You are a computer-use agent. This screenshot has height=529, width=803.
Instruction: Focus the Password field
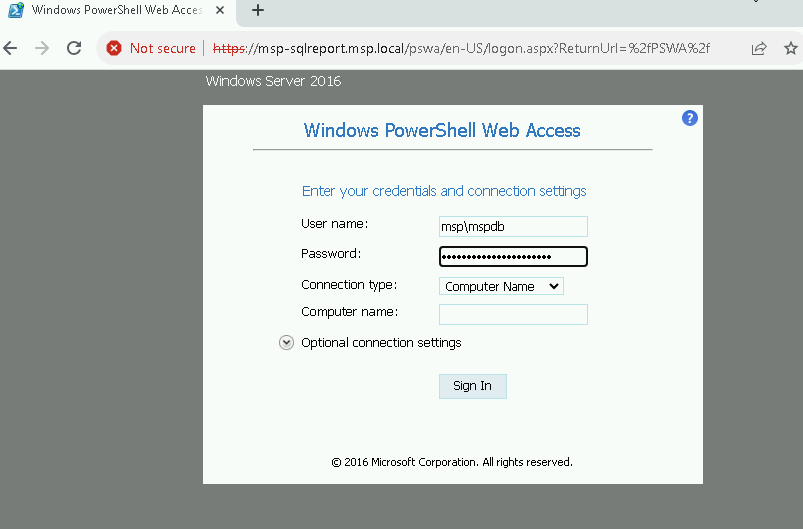click(513, 257)
